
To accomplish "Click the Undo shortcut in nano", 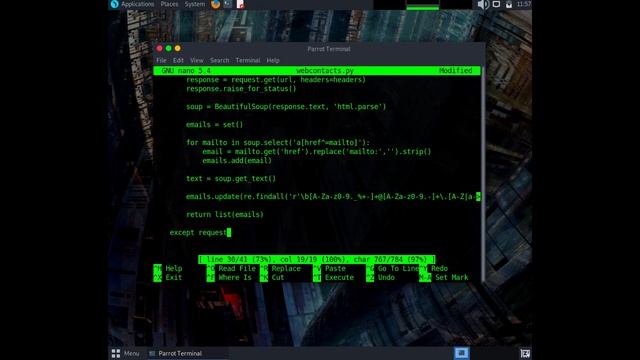I will [x=380, y=278].
